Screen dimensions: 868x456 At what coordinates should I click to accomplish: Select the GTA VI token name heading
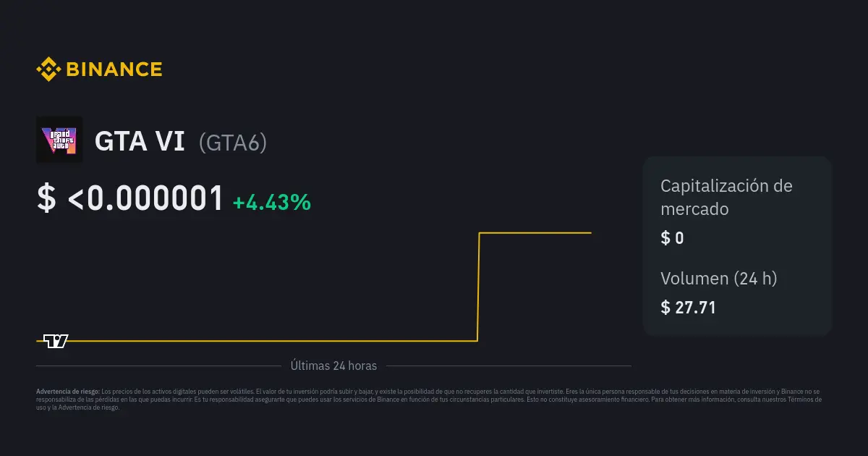coord(140,142)
